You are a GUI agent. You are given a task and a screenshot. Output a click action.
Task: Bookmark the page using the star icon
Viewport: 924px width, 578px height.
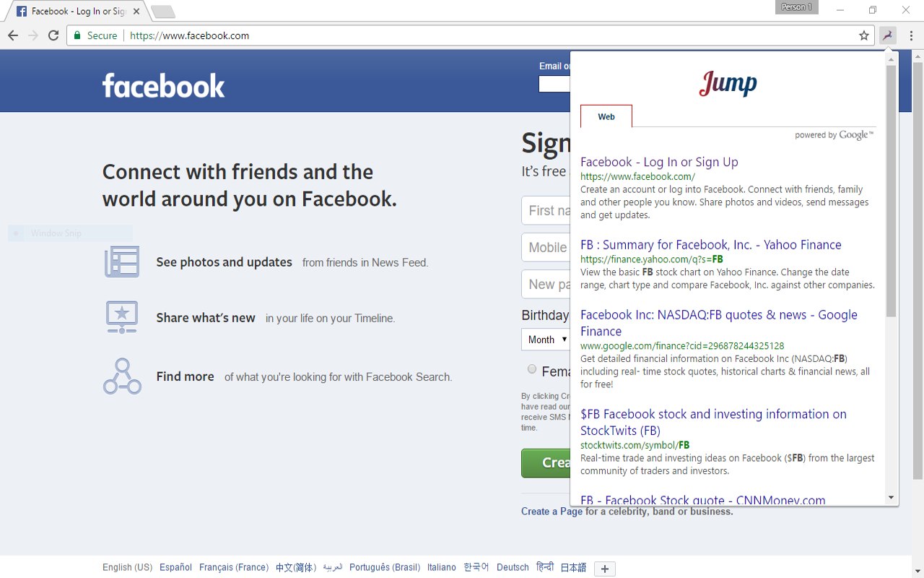(864, 35)
